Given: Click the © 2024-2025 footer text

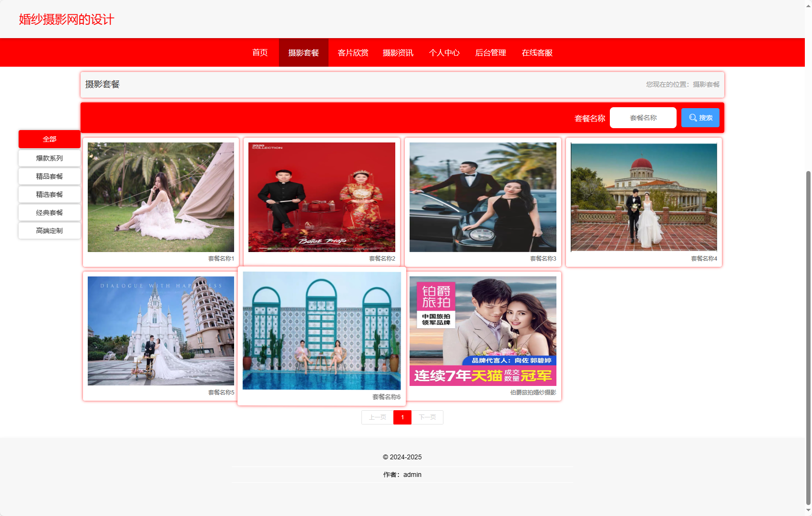Looking at the screenshot, I should point(402,457).
